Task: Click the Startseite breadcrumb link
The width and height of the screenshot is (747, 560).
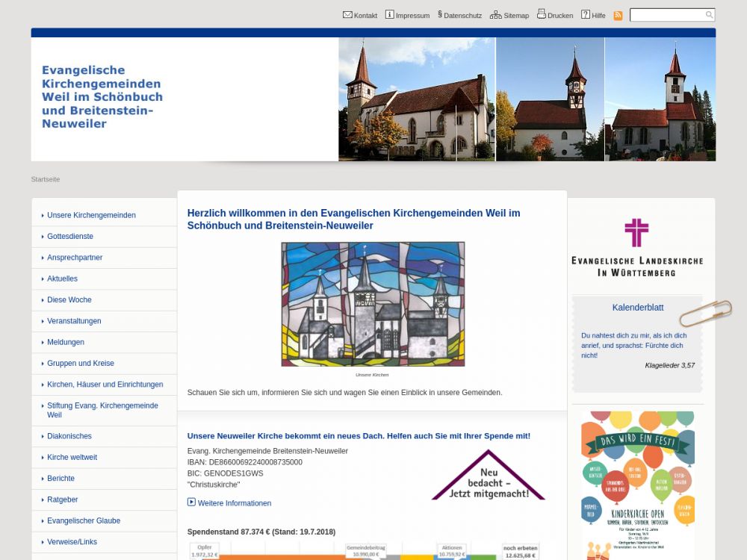Action: [46, 179]
